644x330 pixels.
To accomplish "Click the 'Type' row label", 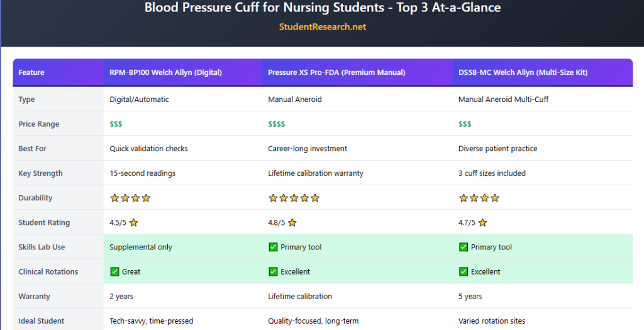I will [26, 100].
